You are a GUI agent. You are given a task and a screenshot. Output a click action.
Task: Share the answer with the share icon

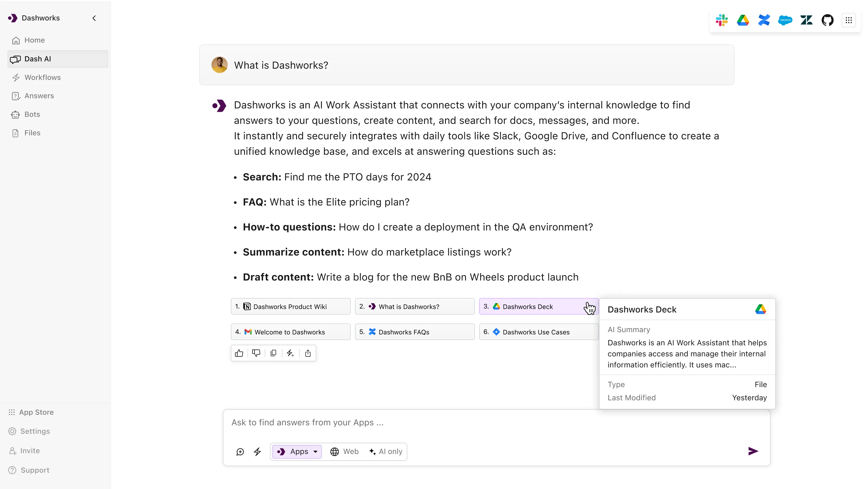(x=308, y=353)
